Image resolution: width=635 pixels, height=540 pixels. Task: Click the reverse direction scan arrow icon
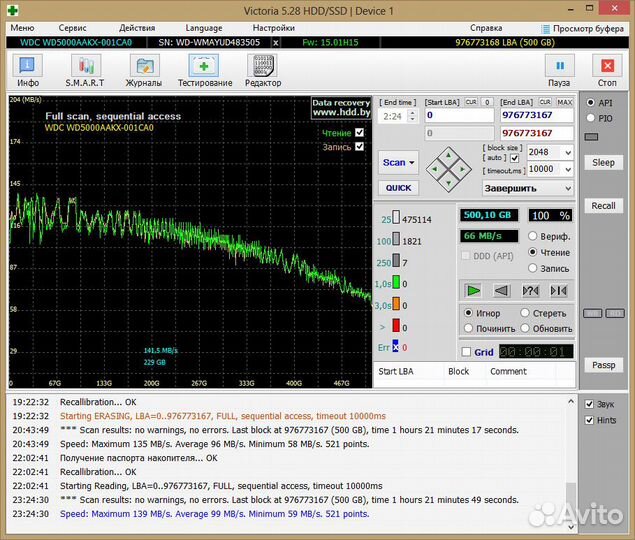pos(502,290)
